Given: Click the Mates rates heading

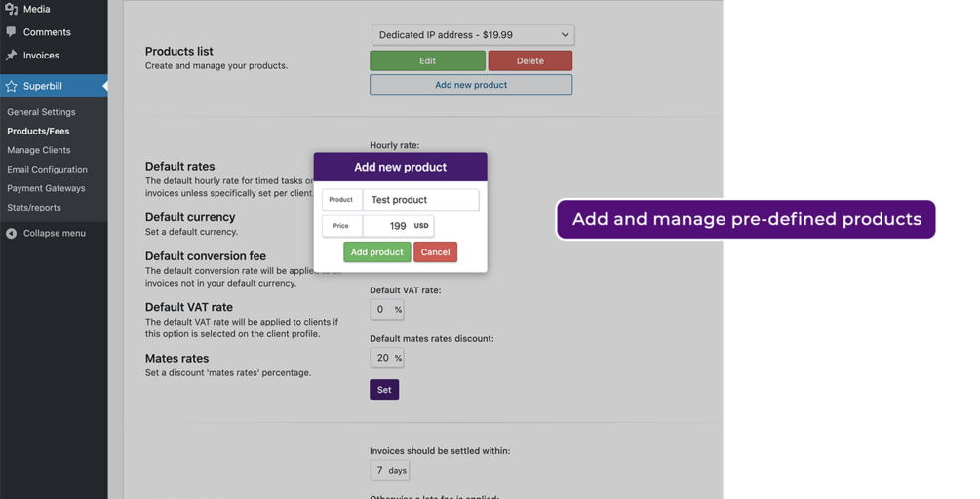Looking at the screenshot, I should (176, 359).
